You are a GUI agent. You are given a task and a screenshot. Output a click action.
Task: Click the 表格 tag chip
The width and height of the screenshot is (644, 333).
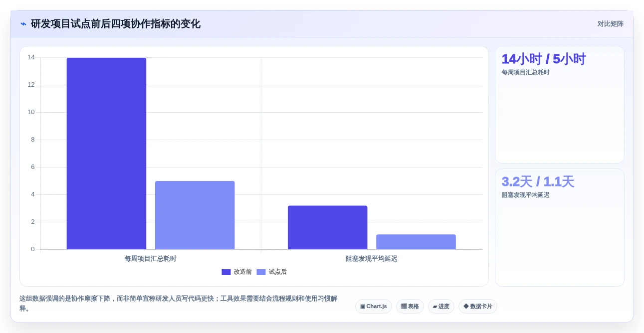[410, 306]
